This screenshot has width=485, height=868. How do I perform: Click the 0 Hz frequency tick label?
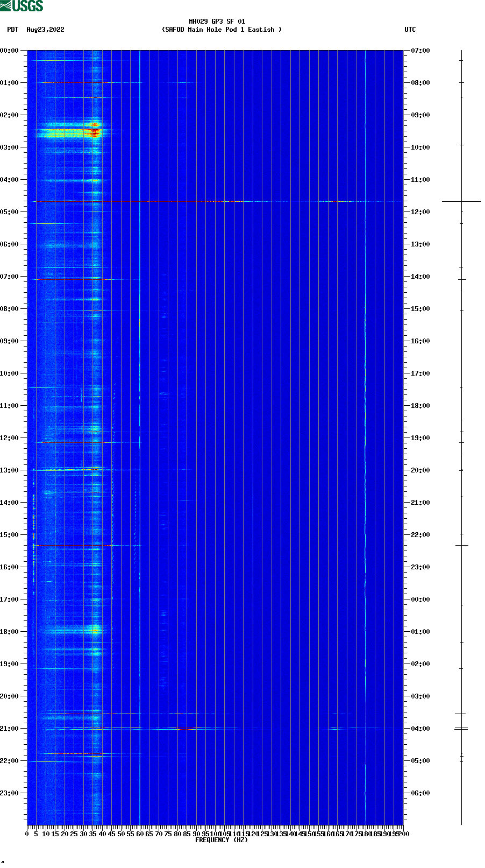click(27, 834)
